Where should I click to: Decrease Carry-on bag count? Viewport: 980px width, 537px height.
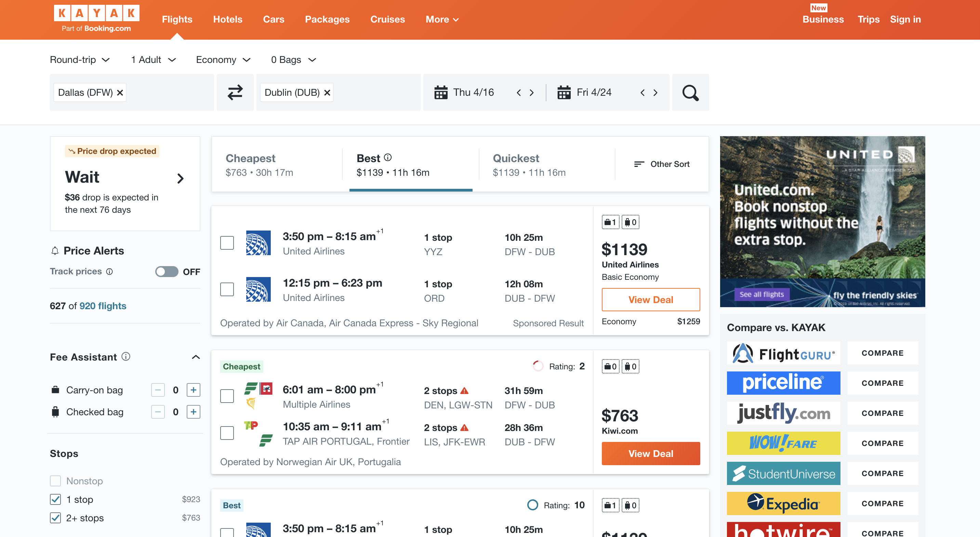click(158, 390)
